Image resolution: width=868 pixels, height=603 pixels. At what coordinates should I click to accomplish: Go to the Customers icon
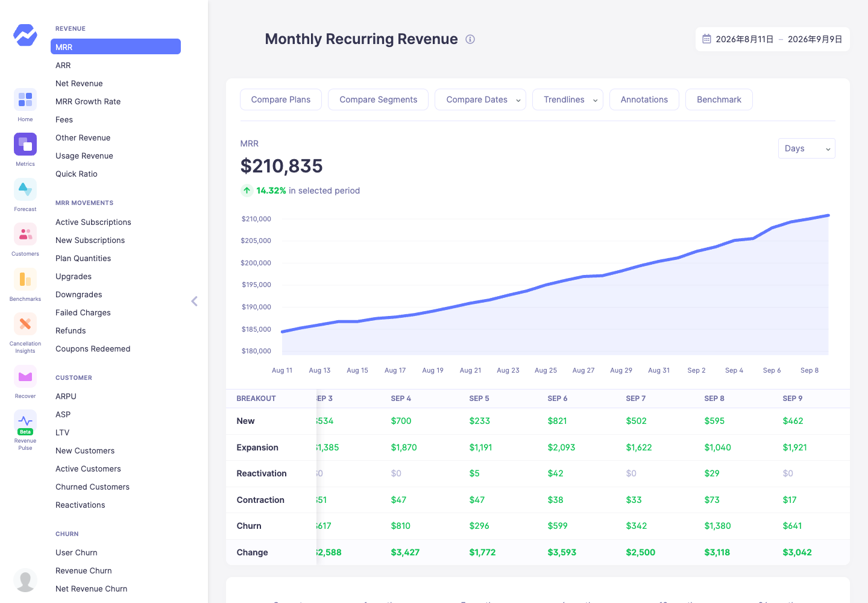pyautogui.click(x=25, y=234)
